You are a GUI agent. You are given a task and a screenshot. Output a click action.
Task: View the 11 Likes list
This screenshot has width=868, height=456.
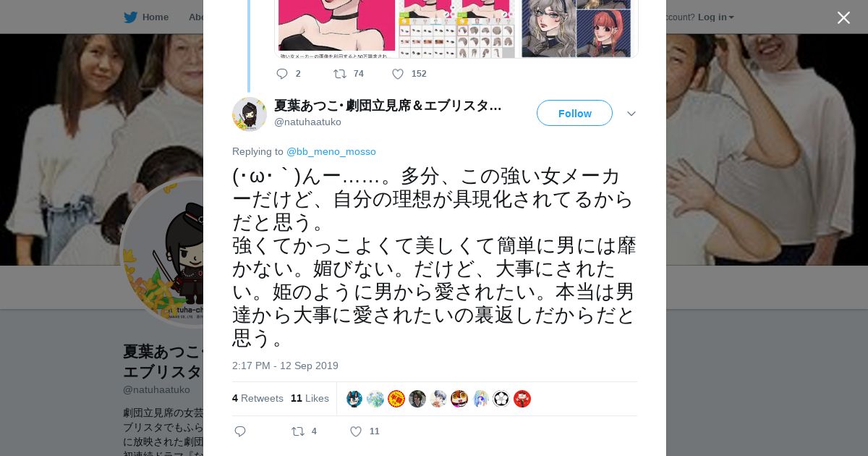(310, 398)
